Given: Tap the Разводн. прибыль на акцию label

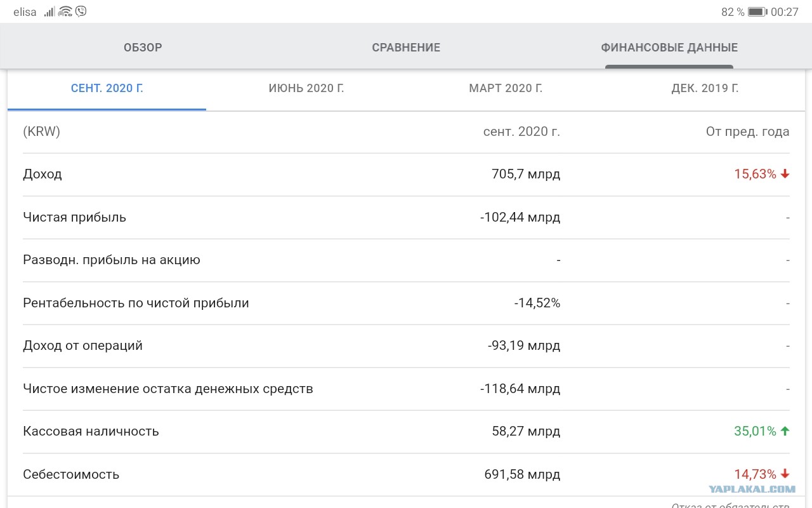Looking at the screenshot, I should (112, 260).
